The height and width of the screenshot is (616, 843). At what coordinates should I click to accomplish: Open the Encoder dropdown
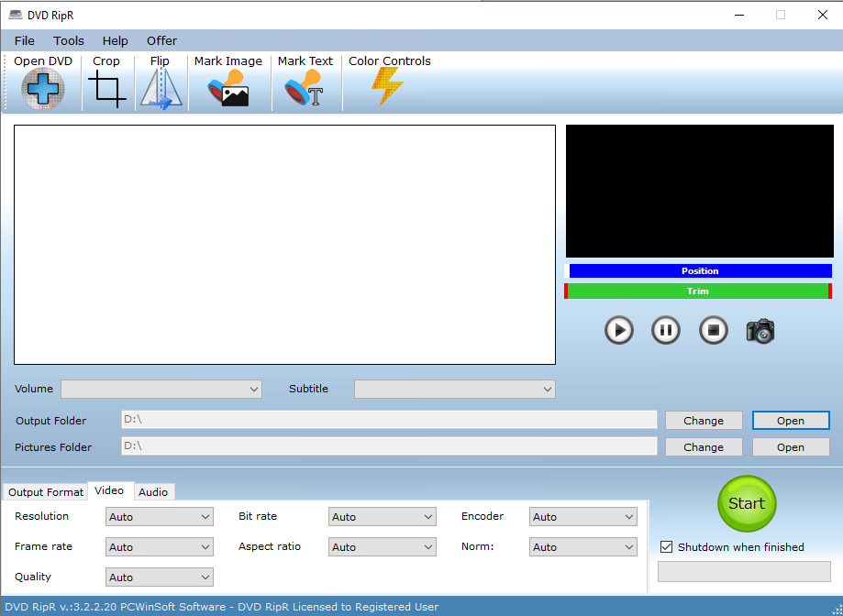(583, 517)
